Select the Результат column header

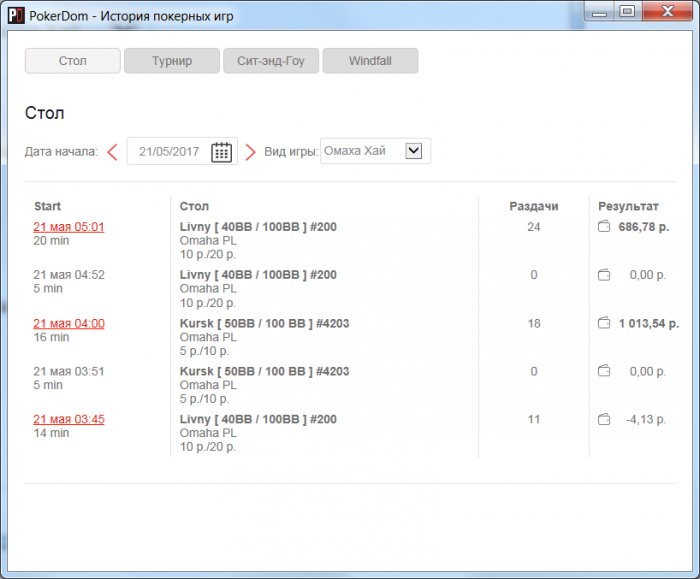click(628, 206)
